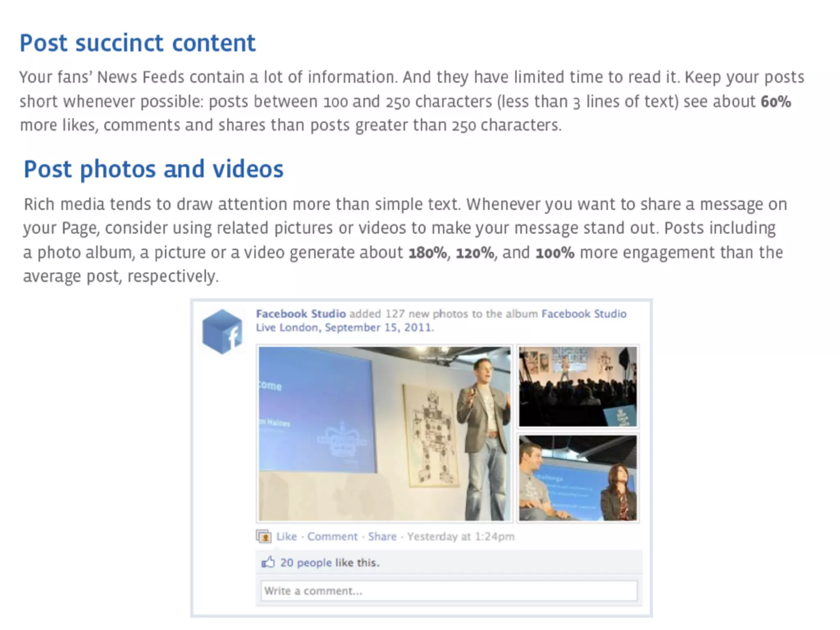The image size is (840, 630).
Task: Open the Facebook Studio author name link
Action: coord(301,314)
